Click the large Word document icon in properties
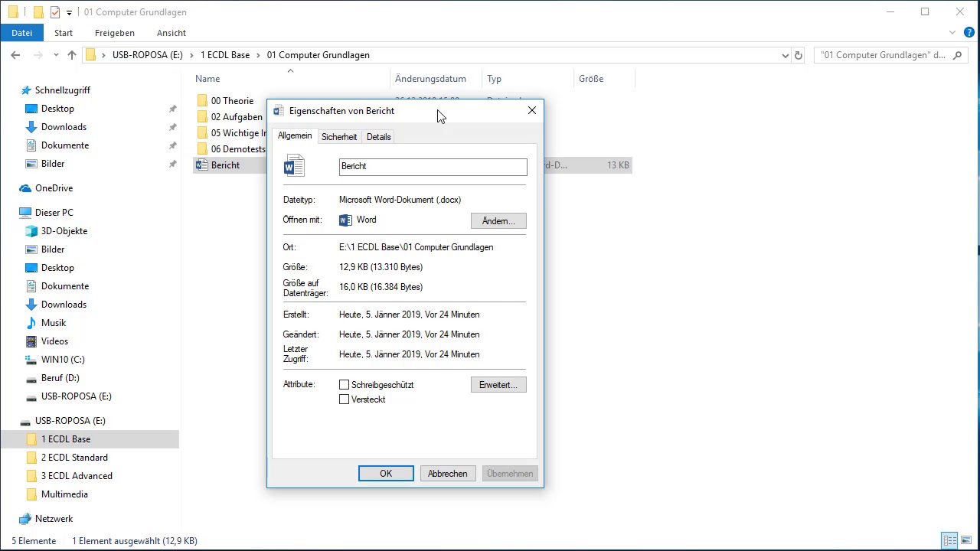 [294, 166]
